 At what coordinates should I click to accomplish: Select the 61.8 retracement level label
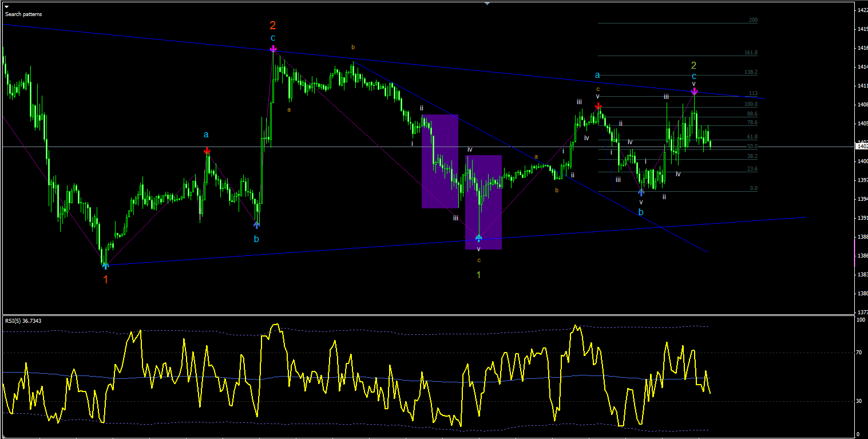(752, 137)
